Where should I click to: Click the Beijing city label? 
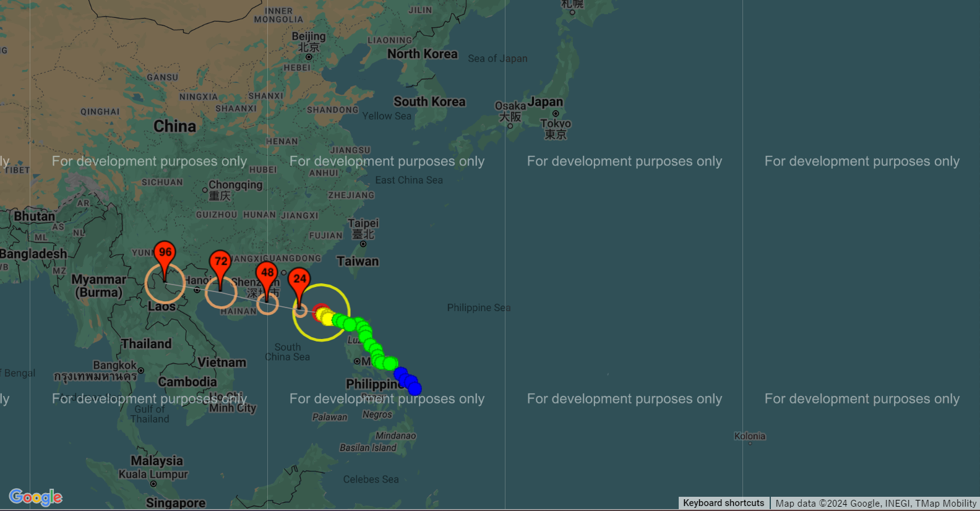click(x=309, y=41)
